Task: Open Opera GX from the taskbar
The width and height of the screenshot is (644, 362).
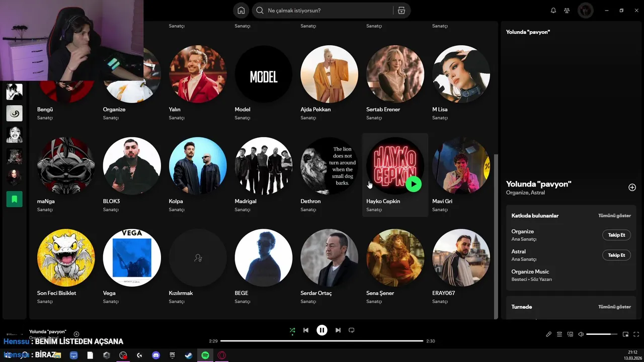Action: click(x=221, y=355)
